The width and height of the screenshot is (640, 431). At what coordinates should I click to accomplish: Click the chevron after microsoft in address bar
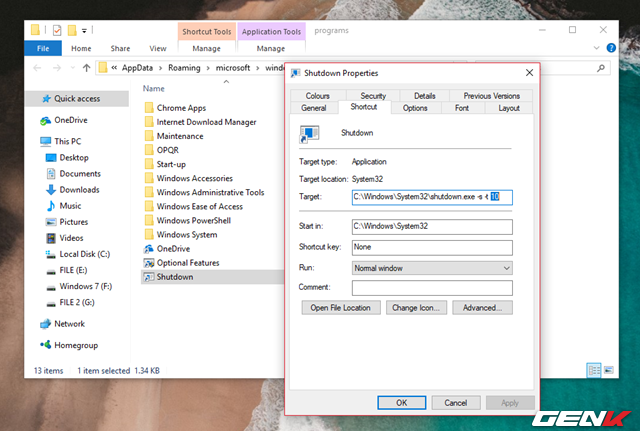tap(258, 68)
